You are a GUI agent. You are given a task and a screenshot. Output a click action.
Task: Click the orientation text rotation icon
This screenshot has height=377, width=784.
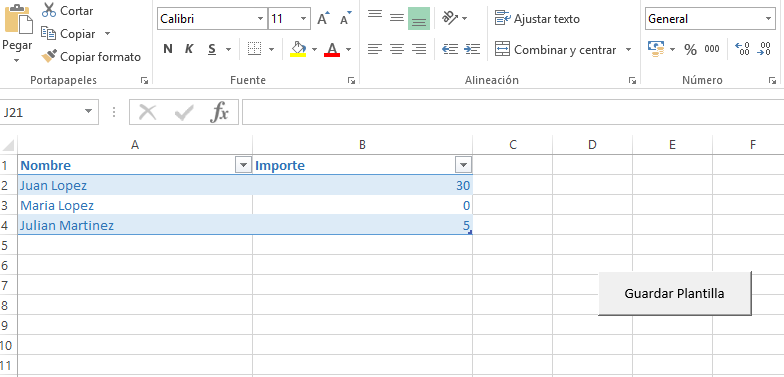450,18
